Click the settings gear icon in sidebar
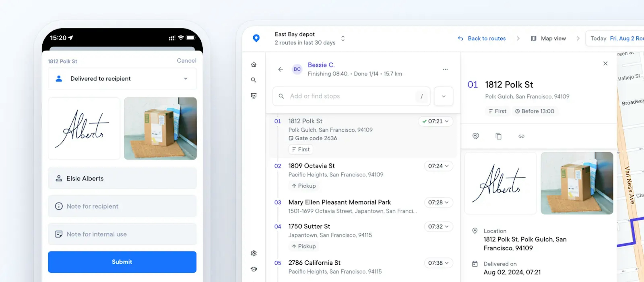Screen dimensions: 644x282 254,253
